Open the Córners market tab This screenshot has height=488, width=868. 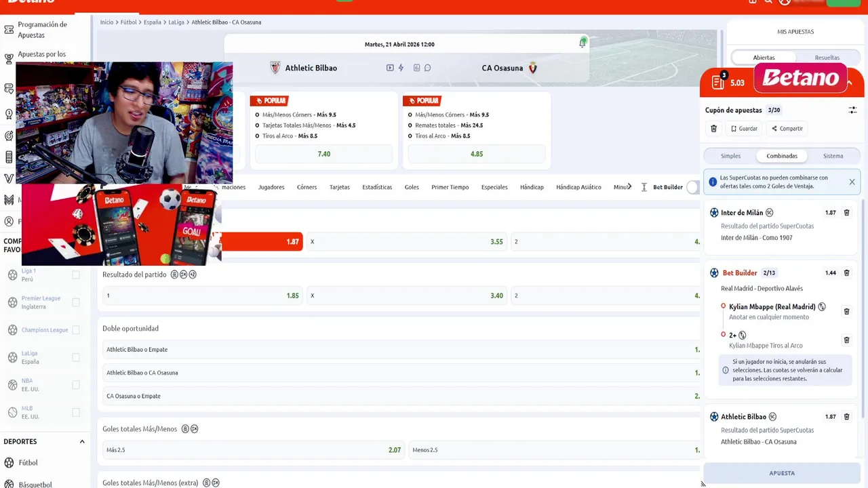[307, 187]
